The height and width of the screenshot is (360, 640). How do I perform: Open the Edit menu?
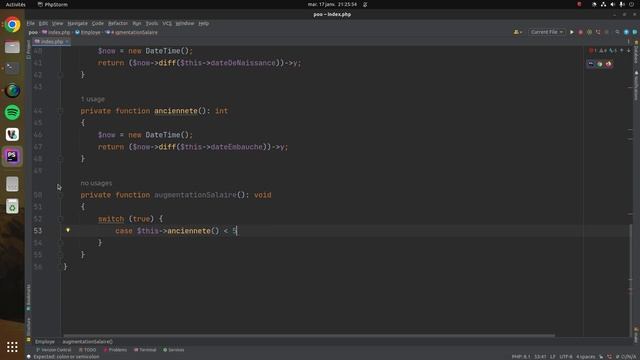coord(43,23)
